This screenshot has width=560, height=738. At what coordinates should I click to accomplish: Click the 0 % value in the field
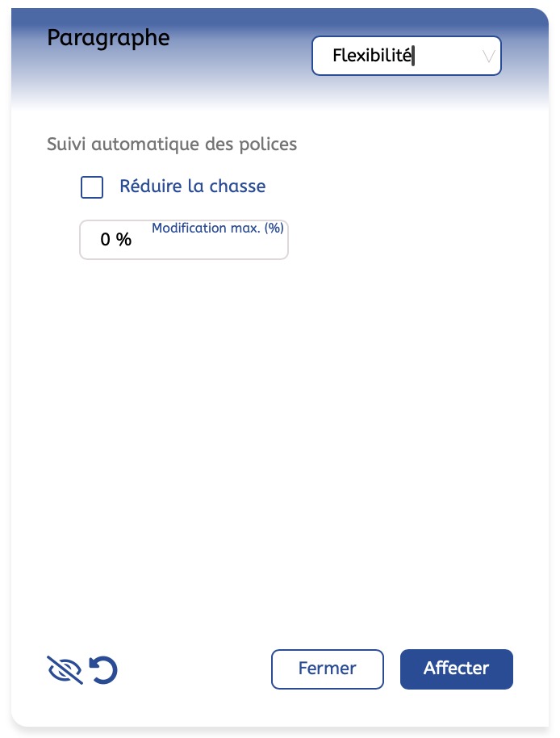115,240
